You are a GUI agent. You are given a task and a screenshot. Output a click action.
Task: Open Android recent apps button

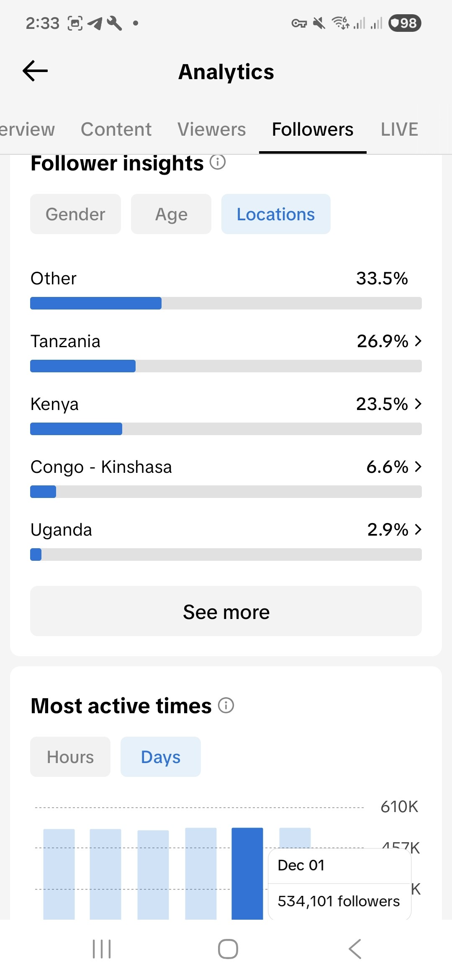(x=102, y=949)
